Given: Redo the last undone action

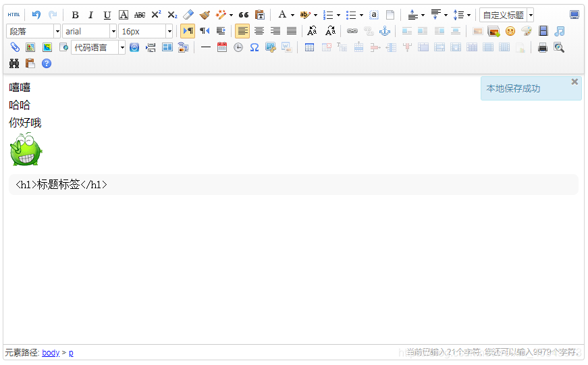Looking at the screenshot, I should coord(53,15).
